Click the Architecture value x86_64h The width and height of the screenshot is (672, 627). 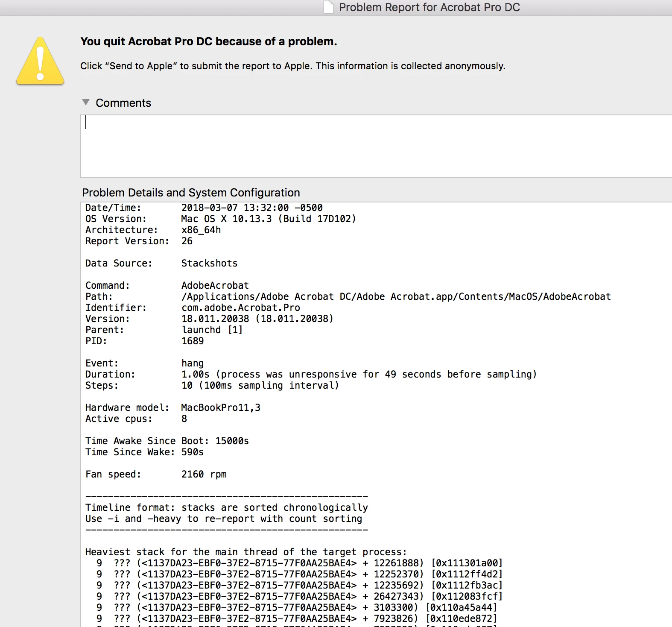[201, 230]
